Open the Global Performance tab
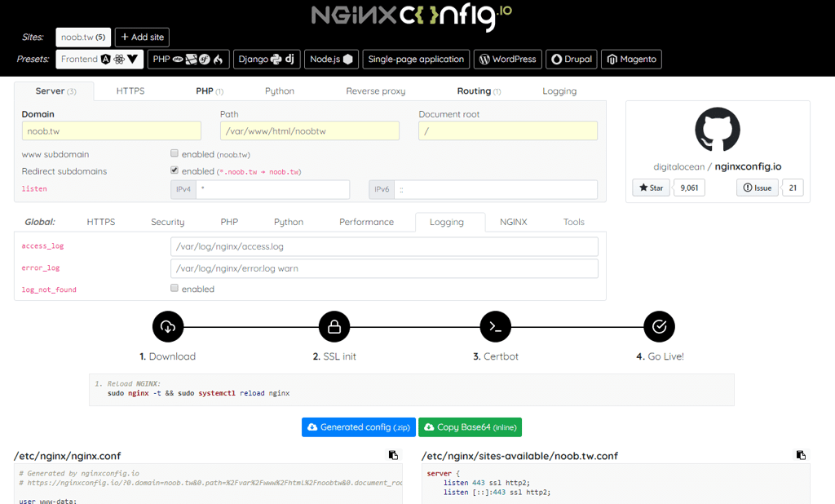 (367, 221)
